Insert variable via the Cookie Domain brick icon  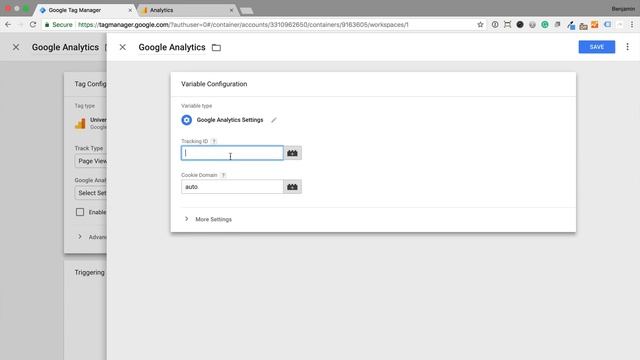292,187
